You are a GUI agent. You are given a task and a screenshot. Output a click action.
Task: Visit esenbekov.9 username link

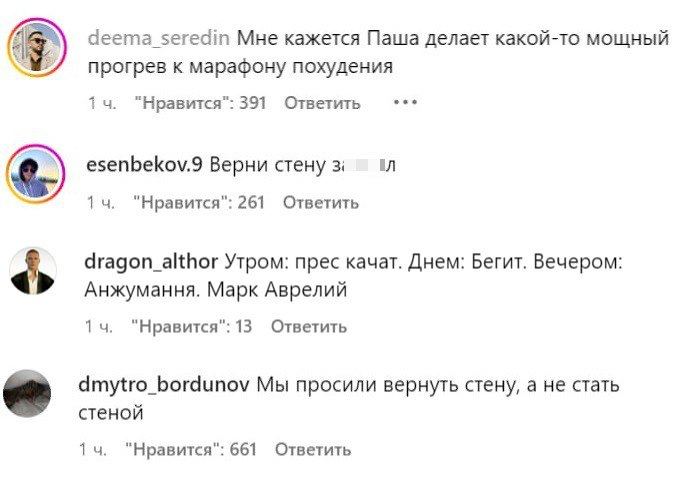pyautogui.click(x=146, y=164)
